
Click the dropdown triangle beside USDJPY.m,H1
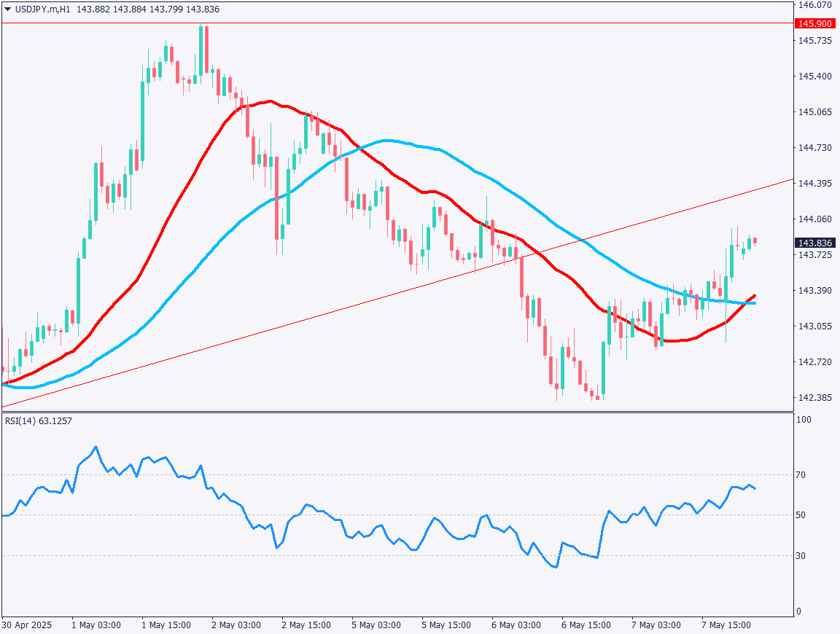7,9
